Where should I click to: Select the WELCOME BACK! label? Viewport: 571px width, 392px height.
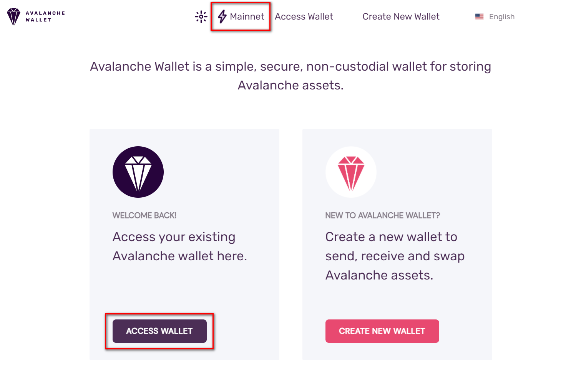(144, 215)
